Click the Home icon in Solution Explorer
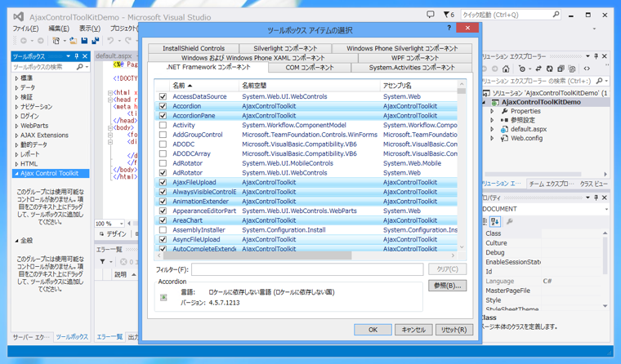This screenshot has height=364, width=621. (506, 69)
